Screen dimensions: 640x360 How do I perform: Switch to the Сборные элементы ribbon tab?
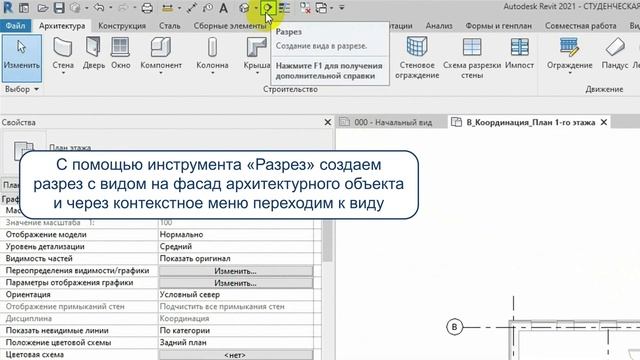click(230, 26)
